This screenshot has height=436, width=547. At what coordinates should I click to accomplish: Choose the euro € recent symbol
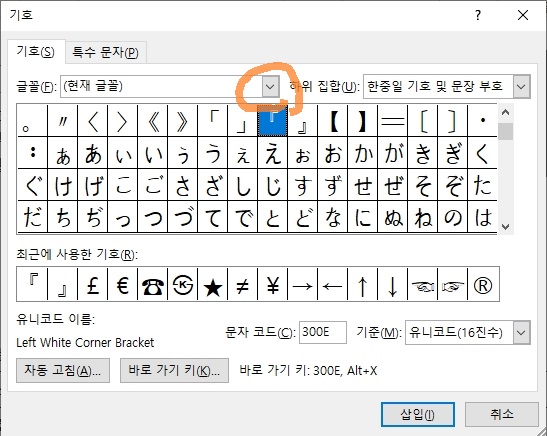pos(122,284)
